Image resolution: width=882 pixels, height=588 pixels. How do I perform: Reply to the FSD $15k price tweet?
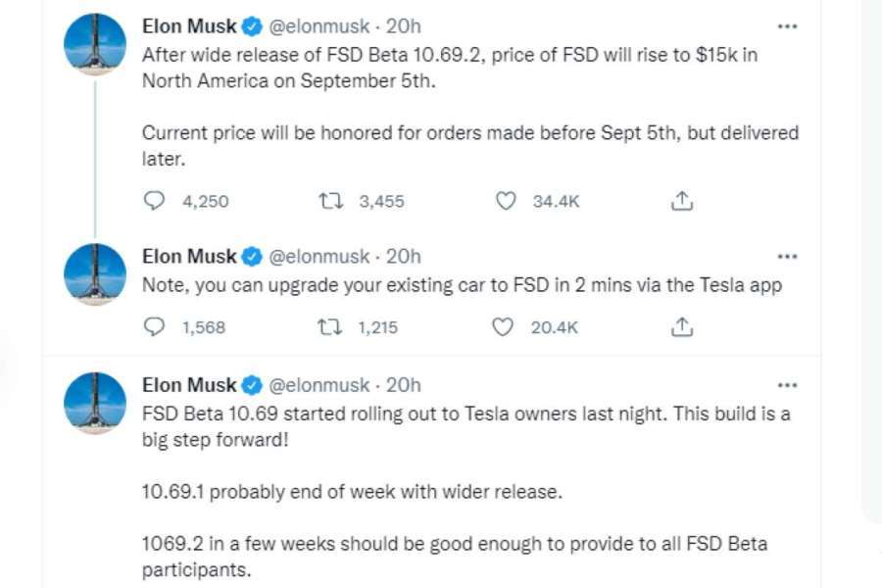[x=154, y=201]
